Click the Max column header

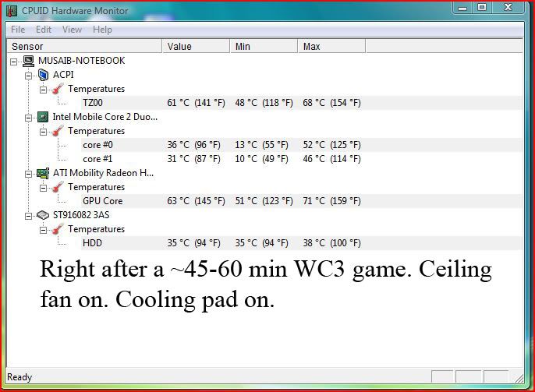(331, 46)
